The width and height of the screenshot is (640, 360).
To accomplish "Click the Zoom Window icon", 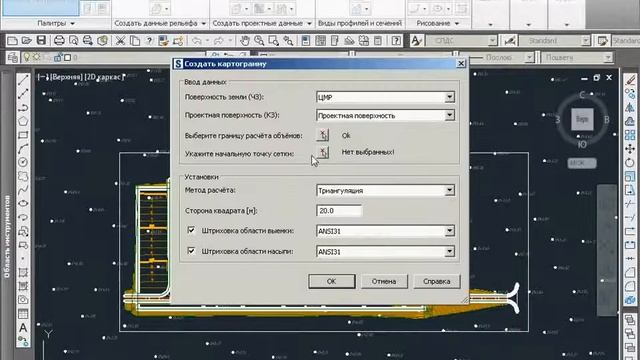I will coord(273,40).
